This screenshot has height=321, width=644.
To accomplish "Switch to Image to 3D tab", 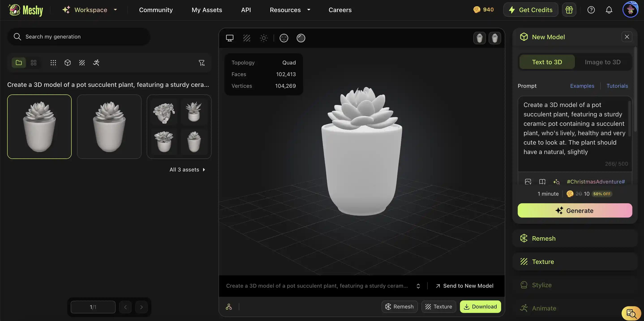I will tap(603, 62).
